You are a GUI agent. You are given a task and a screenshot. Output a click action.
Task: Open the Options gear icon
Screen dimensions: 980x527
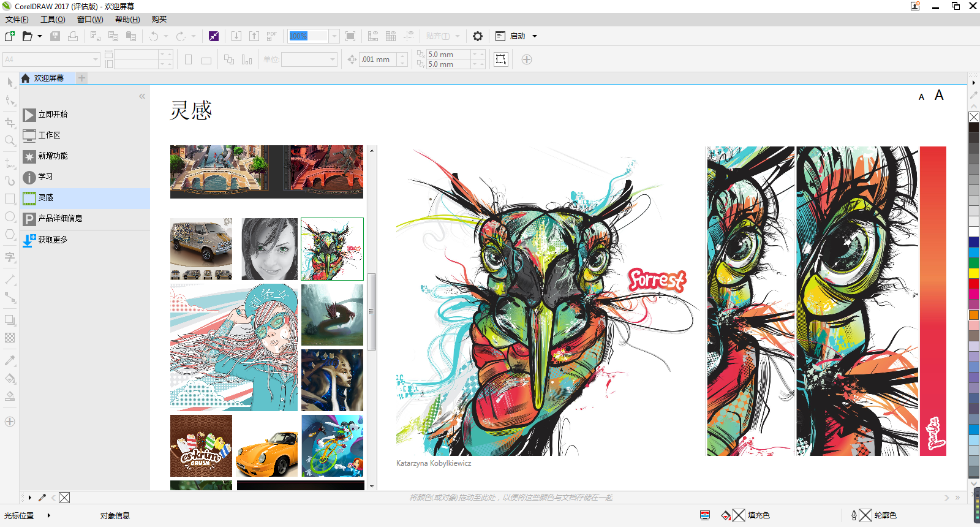(478, 36)
